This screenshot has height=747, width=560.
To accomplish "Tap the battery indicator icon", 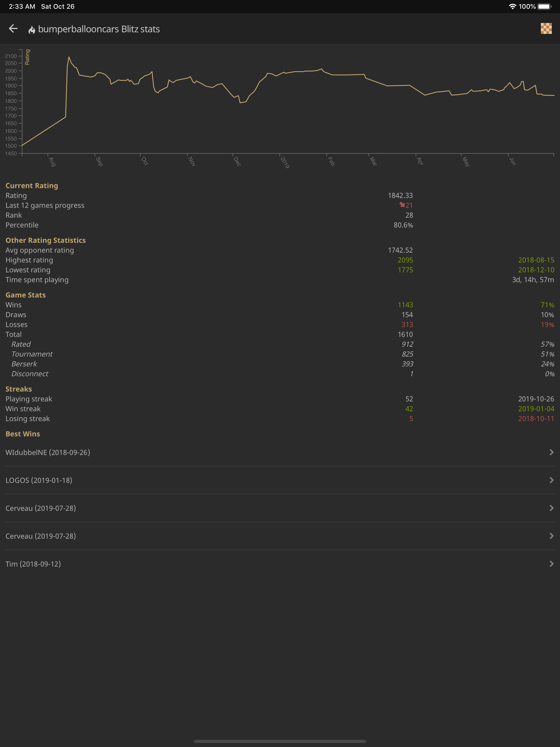I will (544, 6).
